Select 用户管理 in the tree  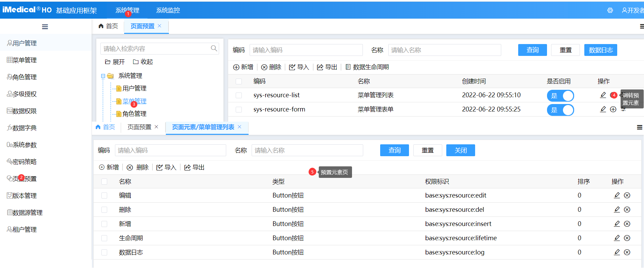click(x=134, y=88)
